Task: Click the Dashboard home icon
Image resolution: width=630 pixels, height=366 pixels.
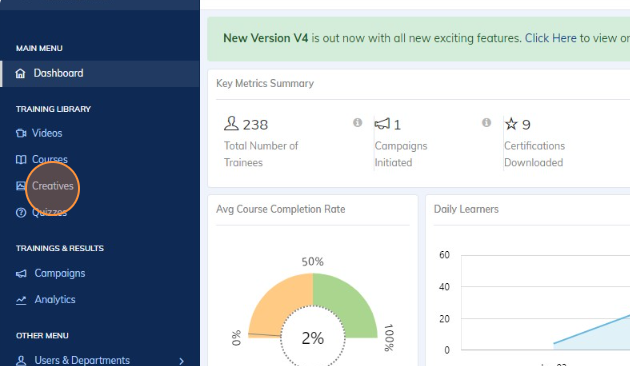Action: [20, 74]
